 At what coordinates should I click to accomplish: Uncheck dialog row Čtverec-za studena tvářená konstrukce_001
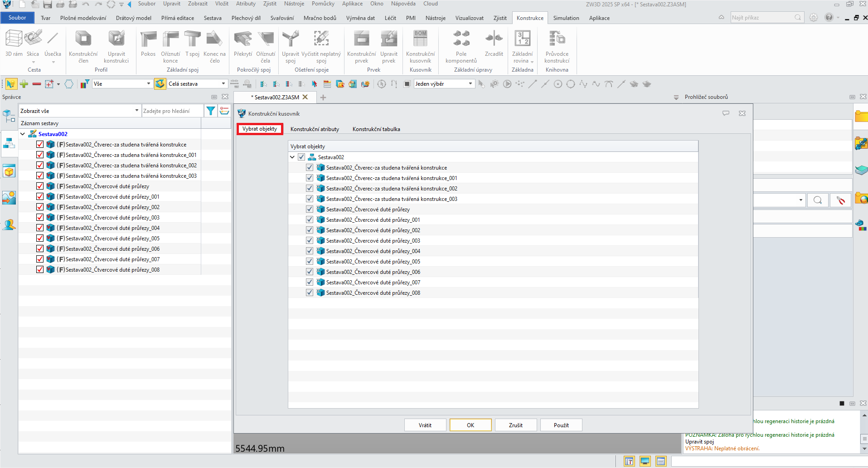pyautogui.click(x=310, y=178)
